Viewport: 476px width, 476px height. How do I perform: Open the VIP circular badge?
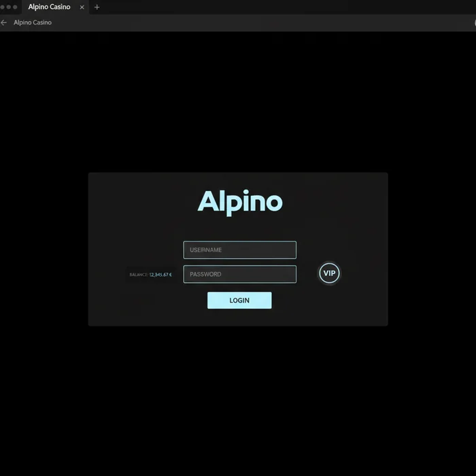coord(329,273)
